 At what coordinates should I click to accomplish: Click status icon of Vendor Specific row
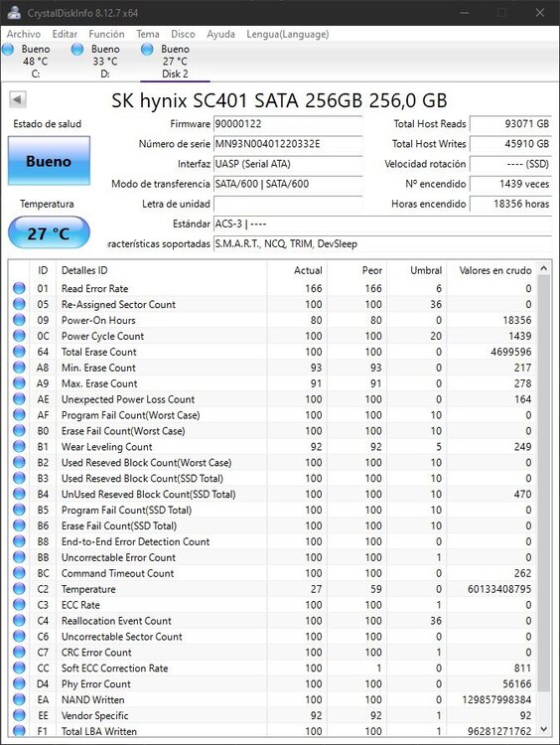coord(19,715)
